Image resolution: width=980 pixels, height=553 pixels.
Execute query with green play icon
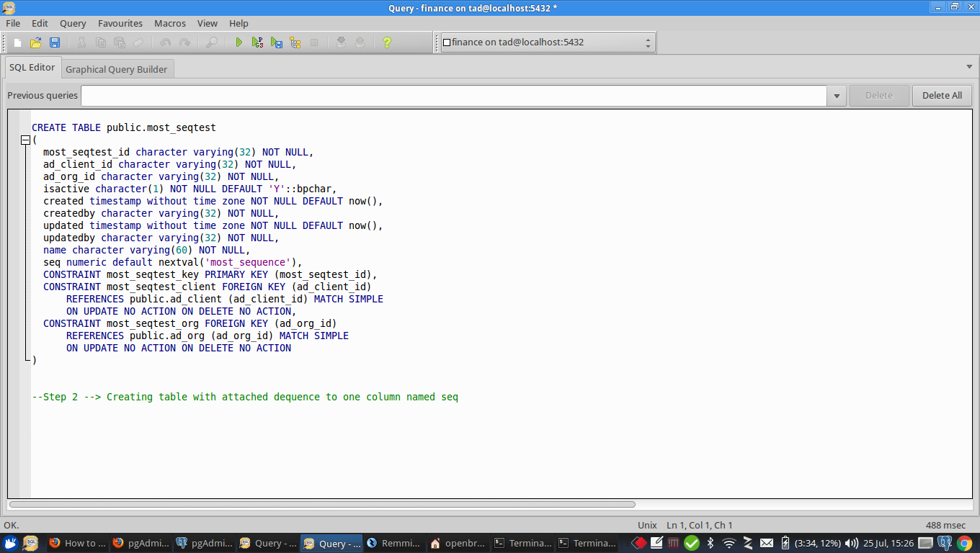(x=239, y=42)
